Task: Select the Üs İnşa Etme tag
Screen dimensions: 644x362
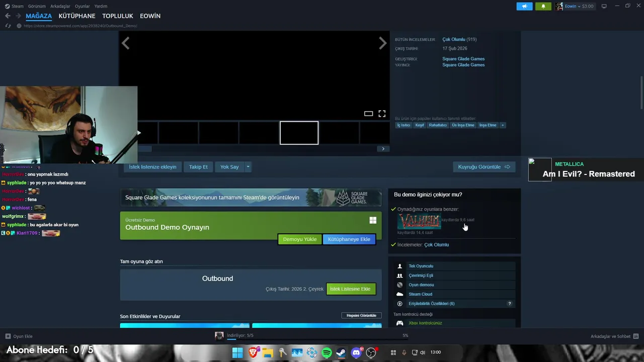Action: pos(463,125)
